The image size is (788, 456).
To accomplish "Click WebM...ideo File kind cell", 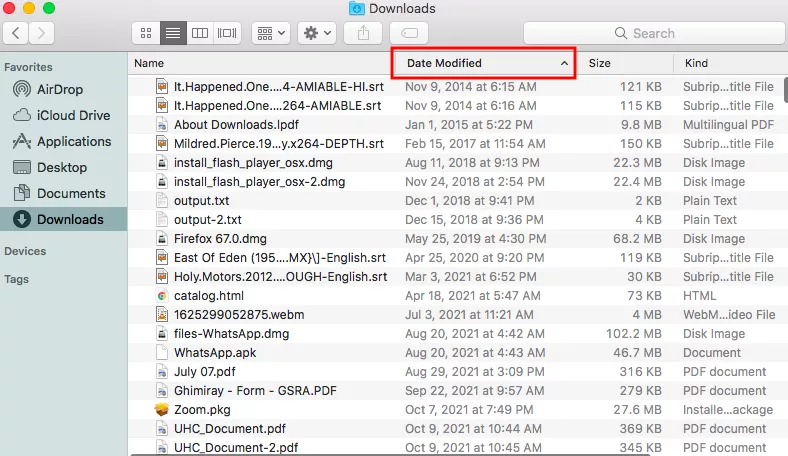I will [x=729, y=315].
